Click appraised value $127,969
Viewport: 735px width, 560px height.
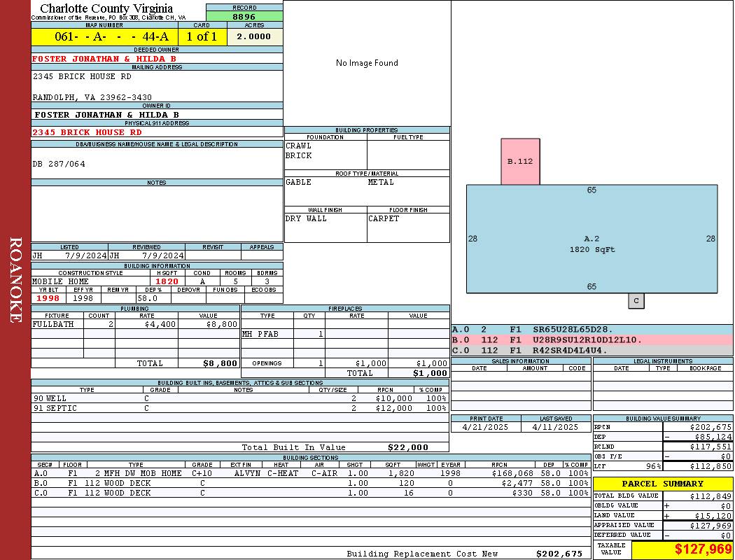710,526
